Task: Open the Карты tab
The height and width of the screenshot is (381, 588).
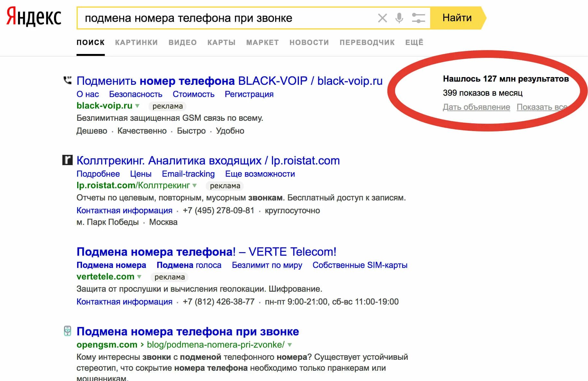Action: [x=222, y=42]
